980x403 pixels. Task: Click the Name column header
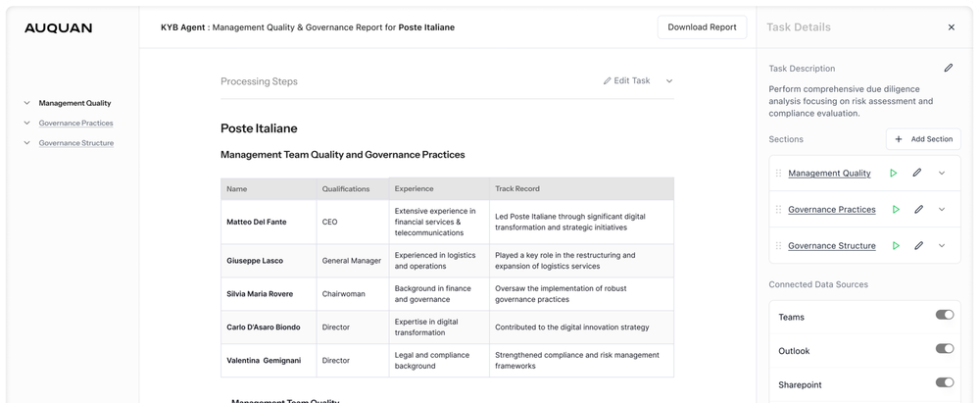click(x=269, y=189)
